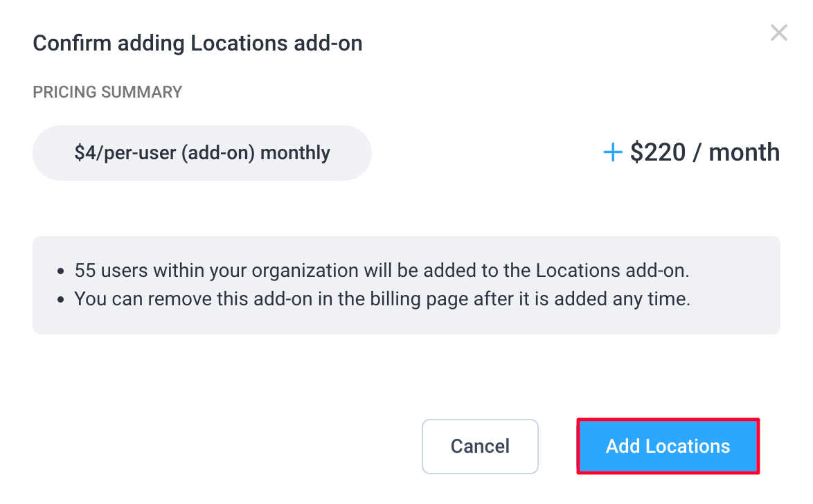Select the $4/per-user (add-on) monthly pill

(202, 153)
